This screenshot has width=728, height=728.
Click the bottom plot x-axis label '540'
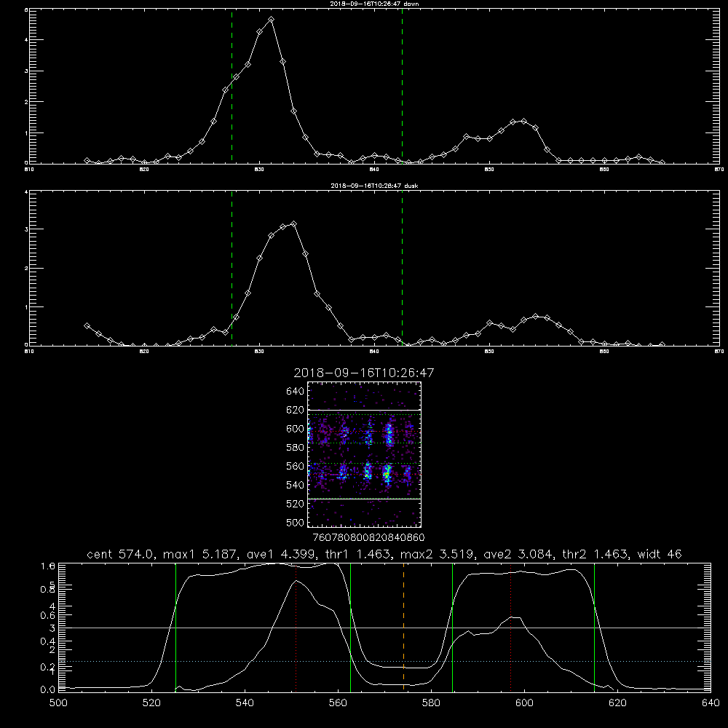click(245, 703)
